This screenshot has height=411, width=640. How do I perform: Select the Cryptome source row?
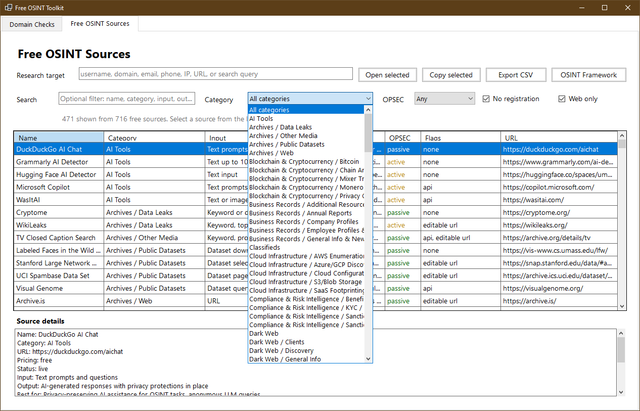pos(316,213)
